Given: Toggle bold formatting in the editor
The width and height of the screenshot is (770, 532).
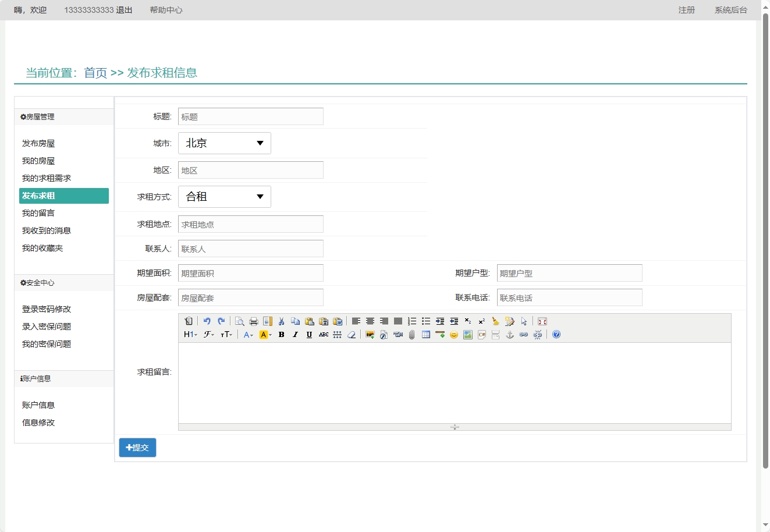Looking at the screenshot, I should tap(281, 334).
